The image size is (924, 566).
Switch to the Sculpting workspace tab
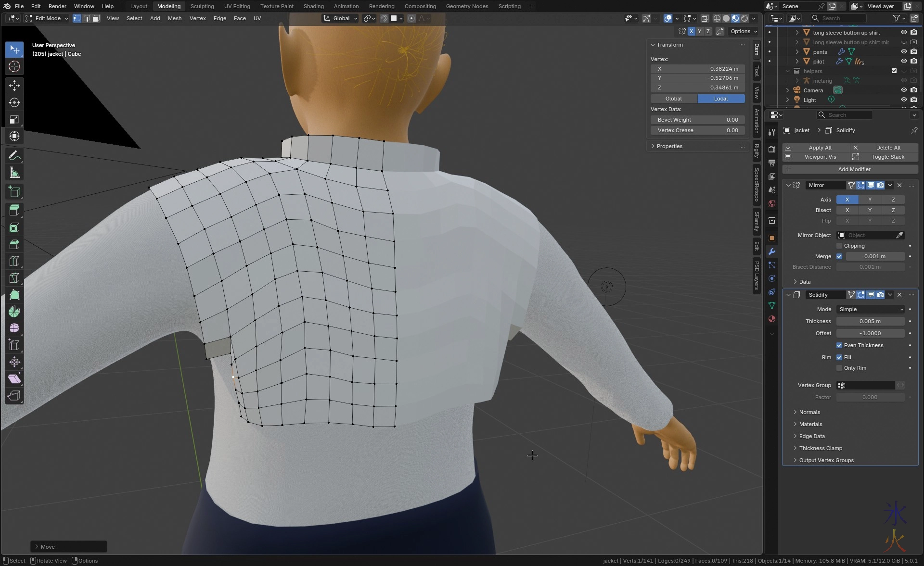(x=202, y=6)
